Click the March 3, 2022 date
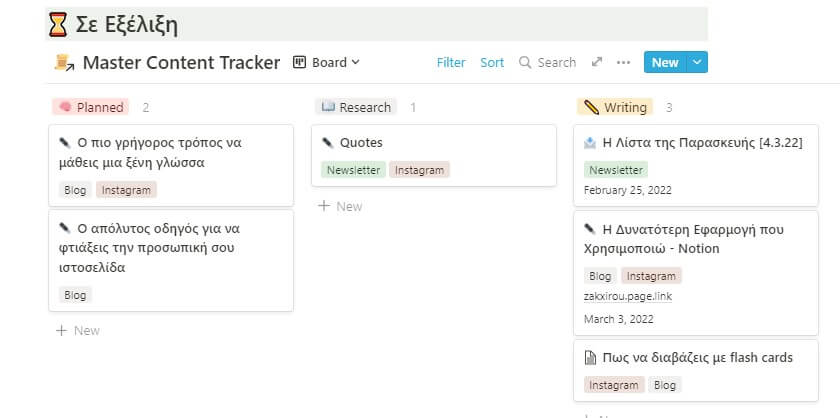 619,319
